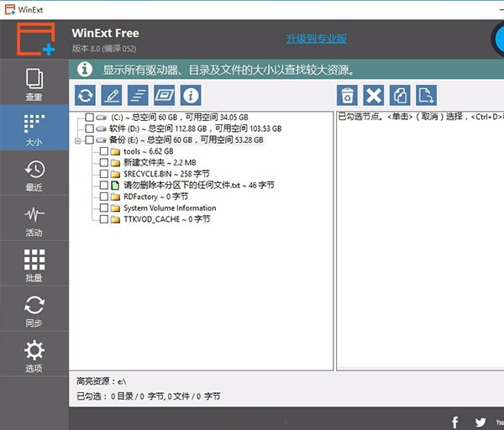This screenshot has height=430, width=504.
Task: Click the info icon in the green banner
Action: tap(85, 69)
